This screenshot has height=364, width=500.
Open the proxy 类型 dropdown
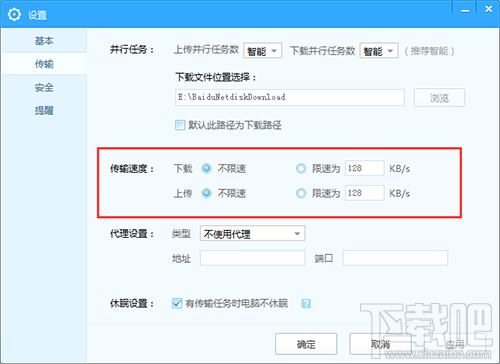252,233
